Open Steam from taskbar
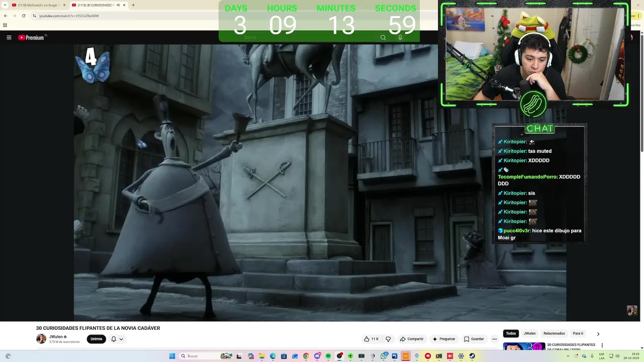644x362 pixels. coord(472,356)
